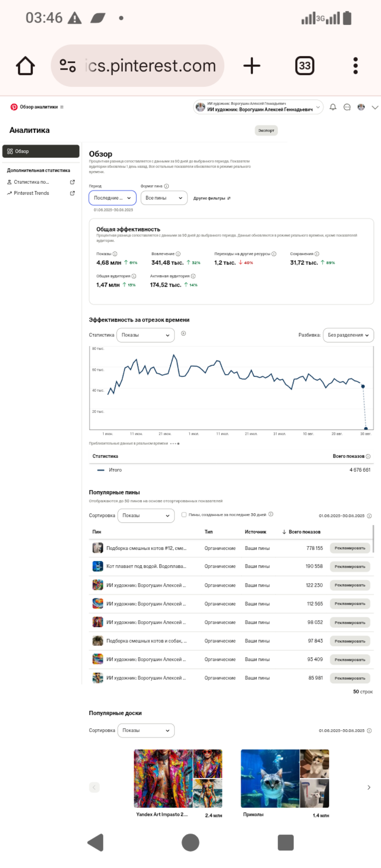Go to next boards with right arrow
The width and height of the screenshot is (381, 868).
369,787
